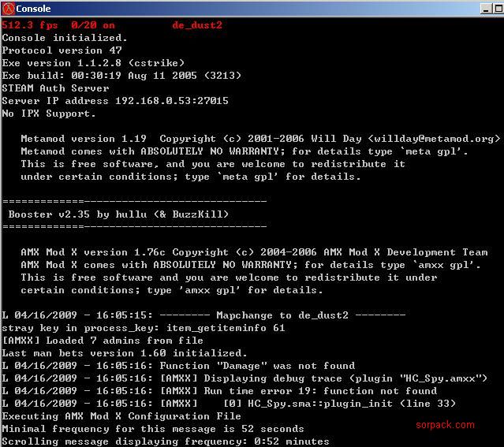Image resolution: width=504 pixels, height=447 pixels.
Task: Click the Loaded 7 admins from file line
Action: (x=103, y=341)
